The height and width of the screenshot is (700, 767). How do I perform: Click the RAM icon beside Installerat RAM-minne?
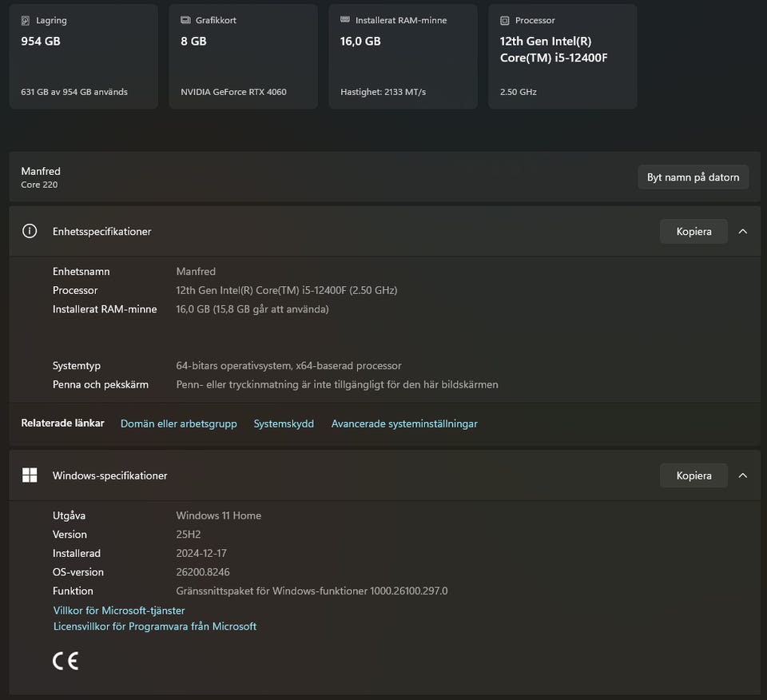coord(345,20)
